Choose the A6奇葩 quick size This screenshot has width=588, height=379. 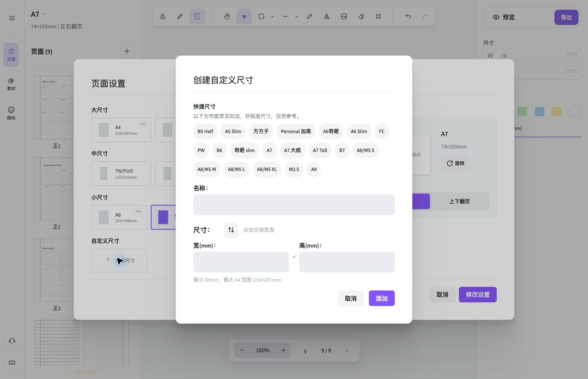(x=331, y=131)
